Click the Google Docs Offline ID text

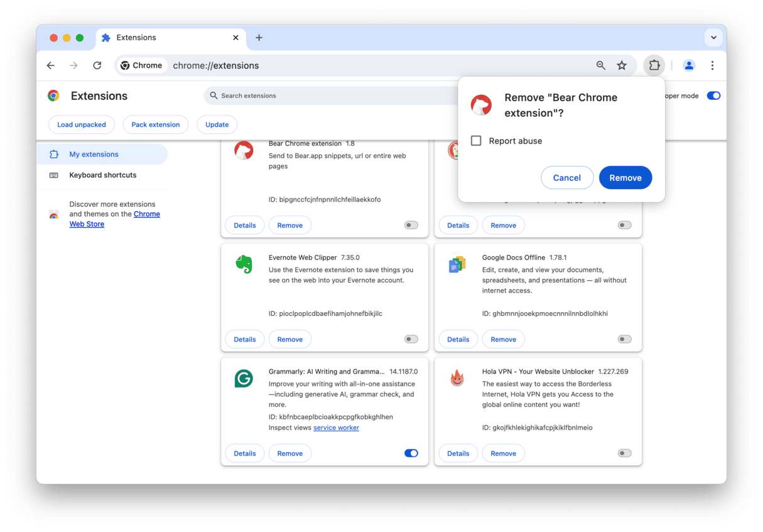click(545, 313)
